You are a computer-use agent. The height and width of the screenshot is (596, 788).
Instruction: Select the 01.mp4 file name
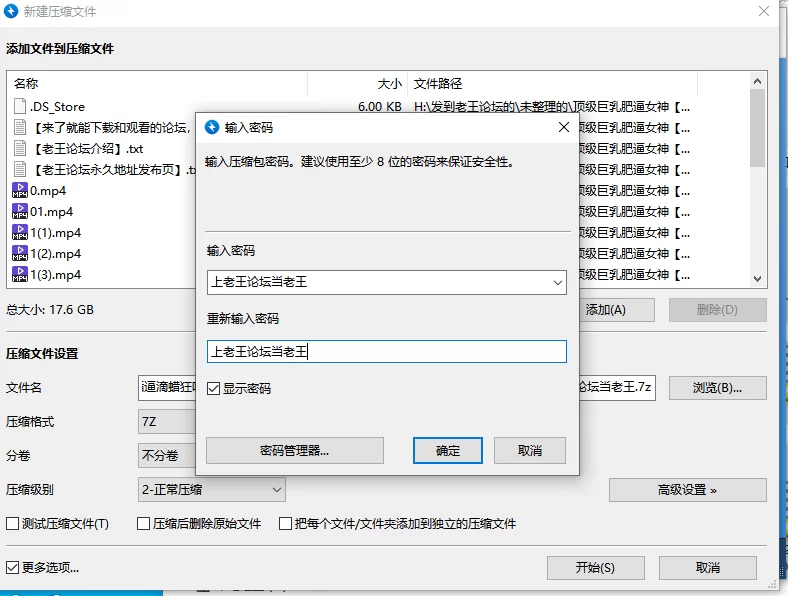click(x=51, y=212)
